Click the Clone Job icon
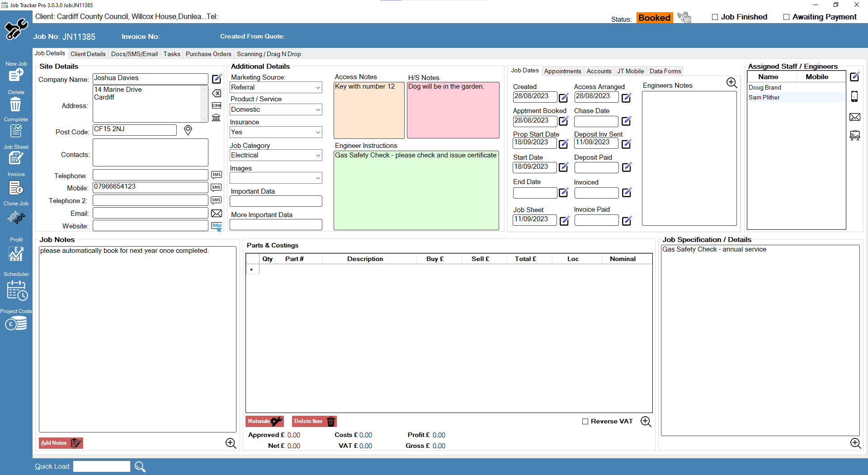Viewport: 868px width, 475px height. (x=16, y=218)
